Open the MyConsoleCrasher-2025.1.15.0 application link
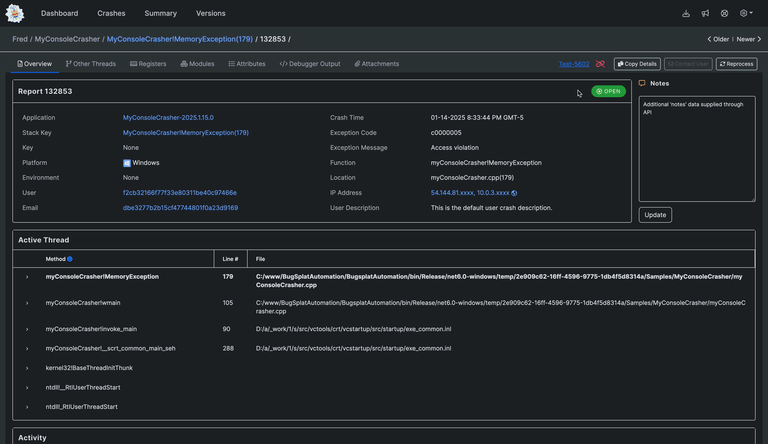 [168, 118]
